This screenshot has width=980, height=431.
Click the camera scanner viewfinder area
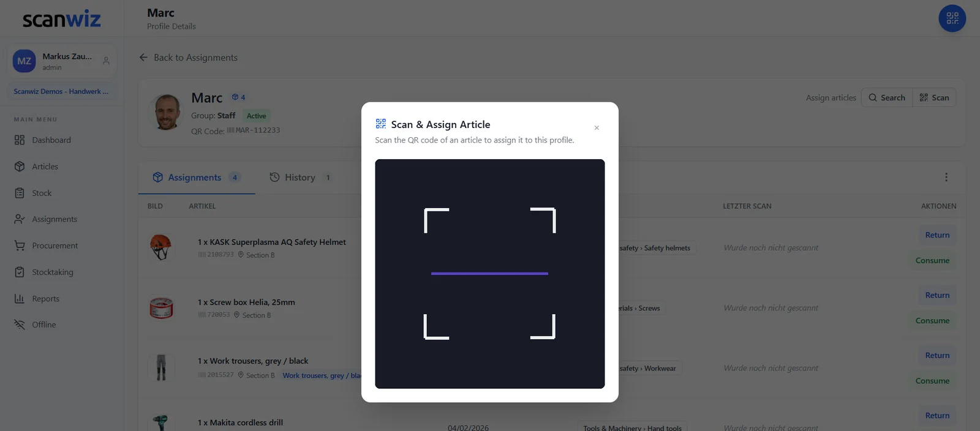(490, 274)
